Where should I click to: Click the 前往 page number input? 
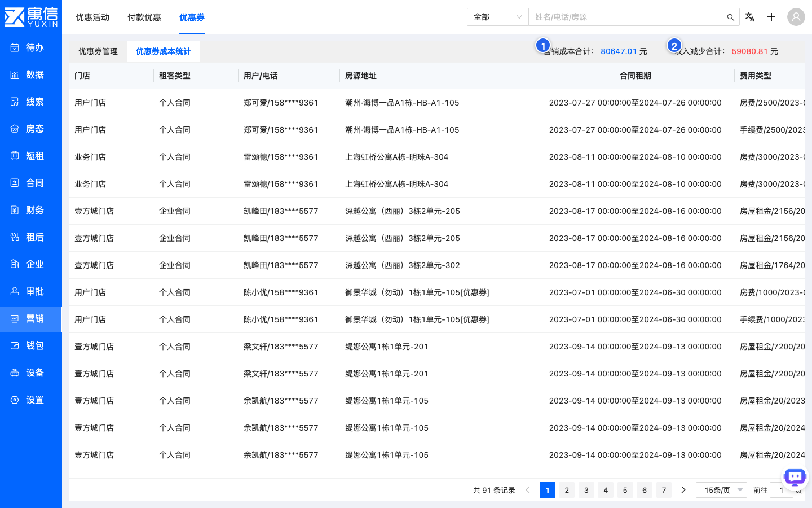pyautogui.click(x=782, y=490)
